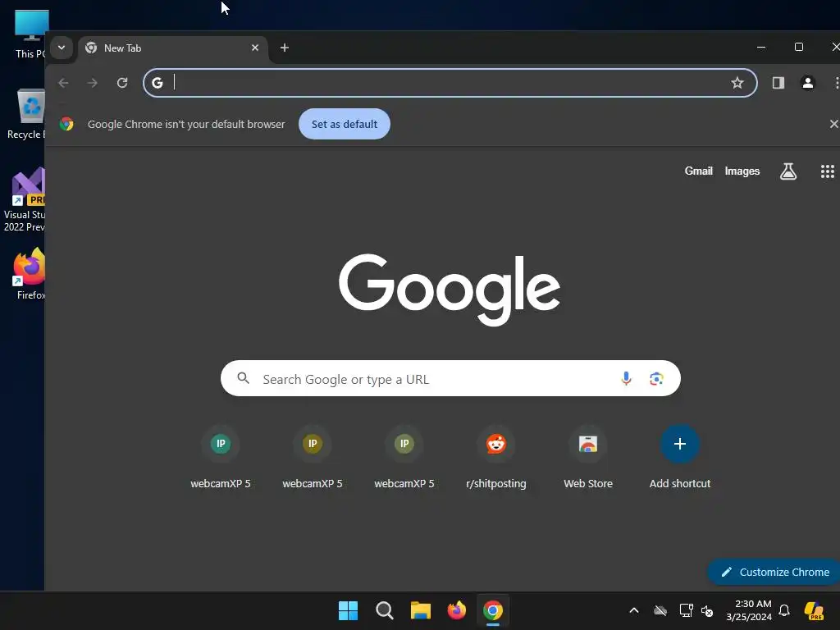Show hidden system tray icons
The width and height of the screenshot is (840, 630).
pos(634,610)
